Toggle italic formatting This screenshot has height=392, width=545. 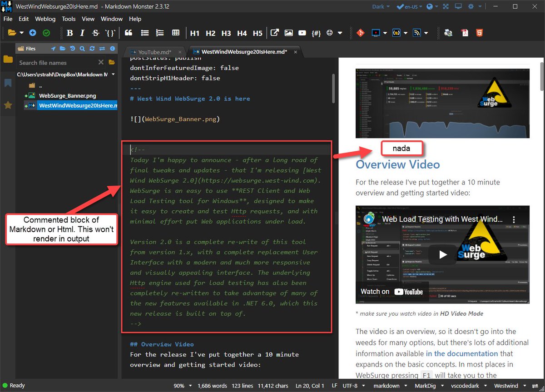(82, 33)
